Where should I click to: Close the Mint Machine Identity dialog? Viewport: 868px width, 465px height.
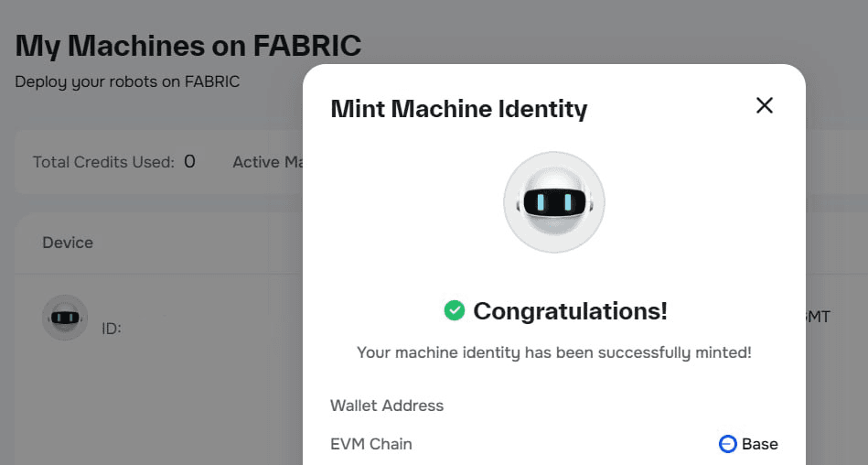pyautogui.click(x=765, y=105)
